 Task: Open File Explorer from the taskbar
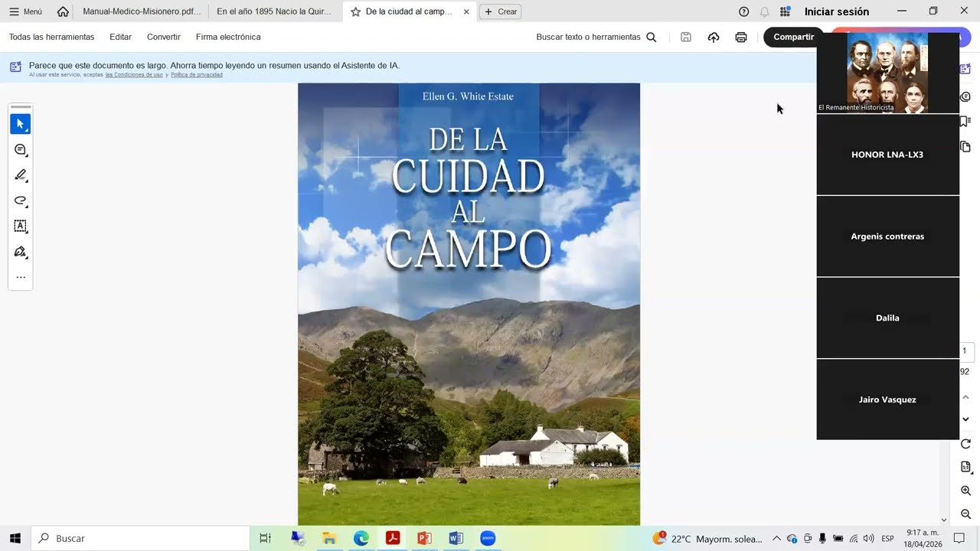click(x=329, y=538)
